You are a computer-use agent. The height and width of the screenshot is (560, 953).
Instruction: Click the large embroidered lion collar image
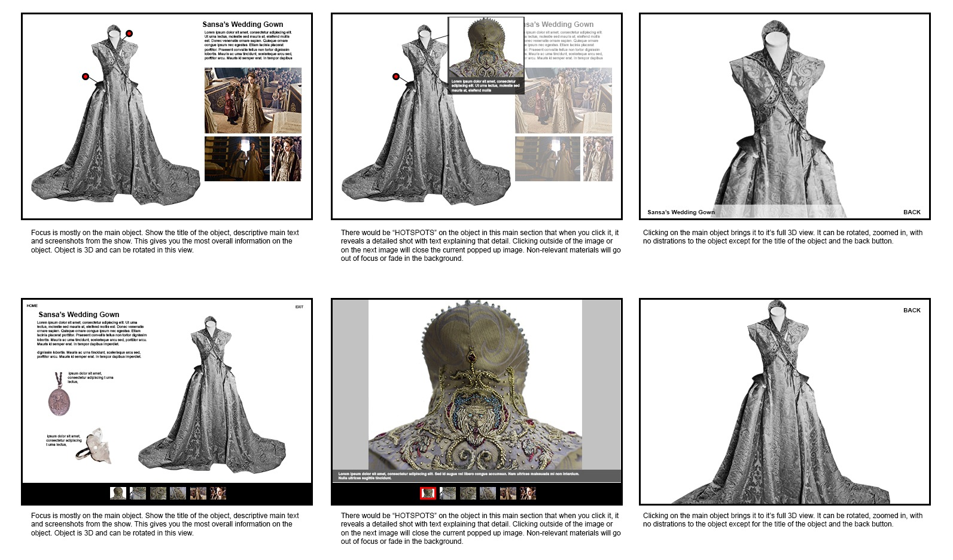(475, 385)
